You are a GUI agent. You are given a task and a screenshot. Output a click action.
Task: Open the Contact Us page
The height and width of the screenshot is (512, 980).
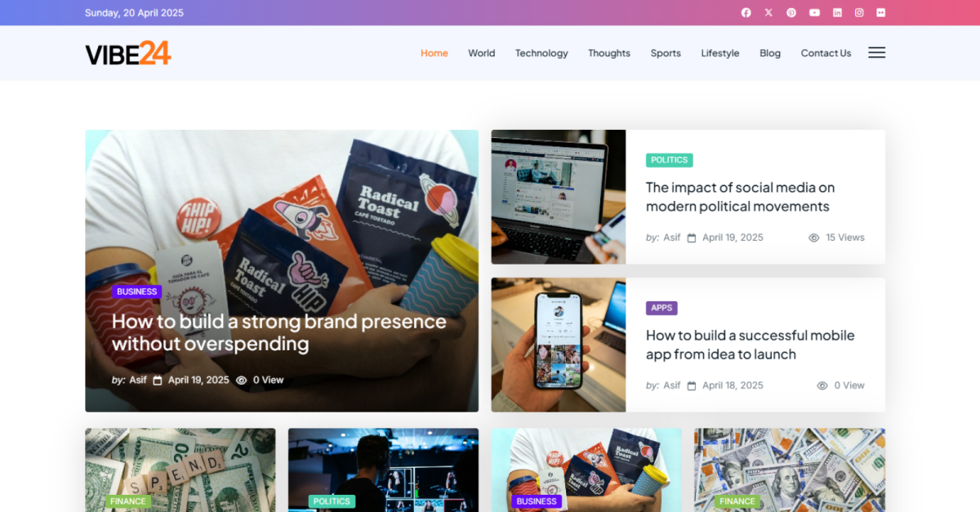pyautogui.click(x=826, y=53)
